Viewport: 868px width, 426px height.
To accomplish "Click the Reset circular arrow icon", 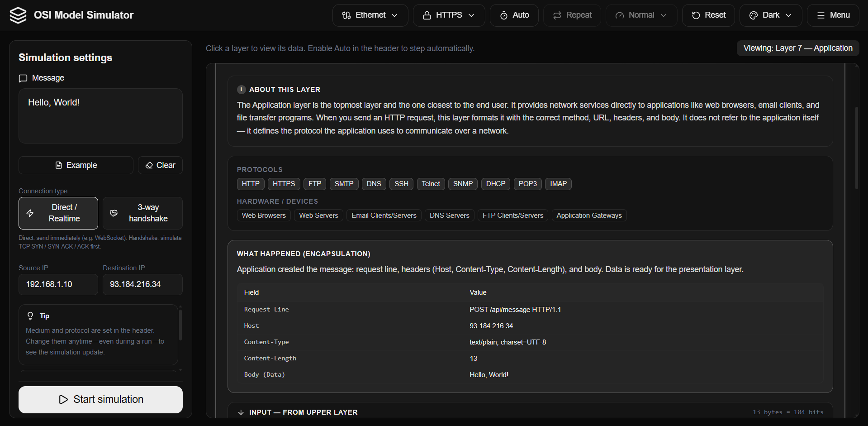I will pyautogui.click(x=696, y=15).
